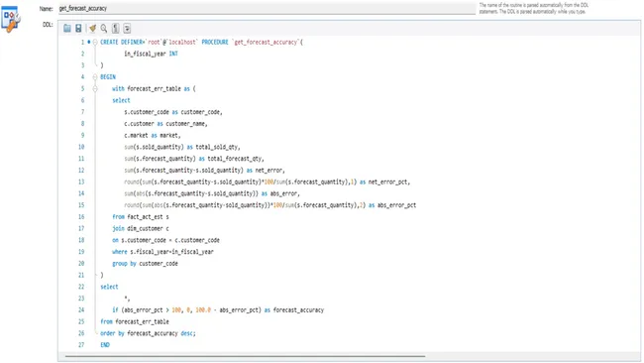Click 'forecast_accuracy' alias on line 24

(x=298, y=310)
